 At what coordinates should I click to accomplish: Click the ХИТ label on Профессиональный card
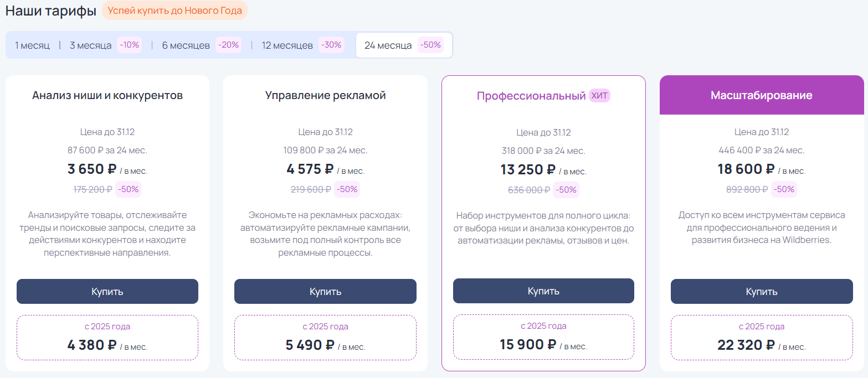pyautogui.click(x=599, y=96)
